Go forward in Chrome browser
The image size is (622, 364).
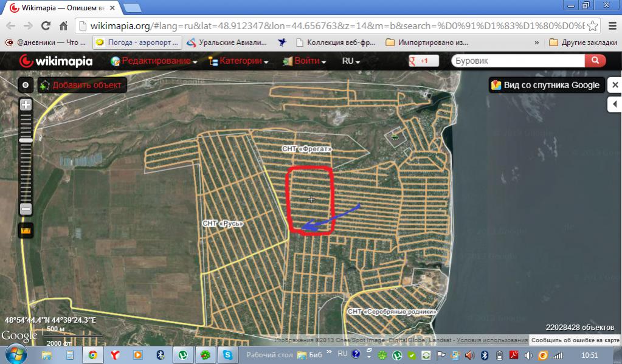coord(28,26)
